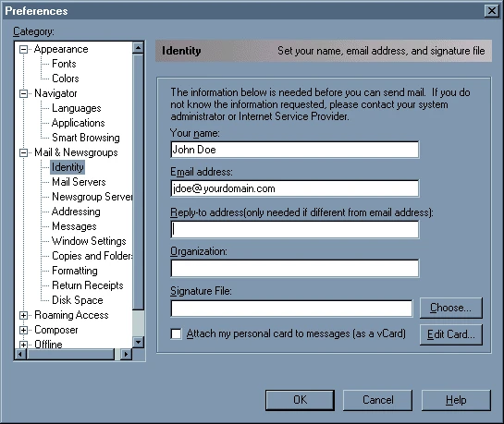The image size is (504, 424).
Task: Select Mail Servers in category tree
Action: [x=79, y=182]
